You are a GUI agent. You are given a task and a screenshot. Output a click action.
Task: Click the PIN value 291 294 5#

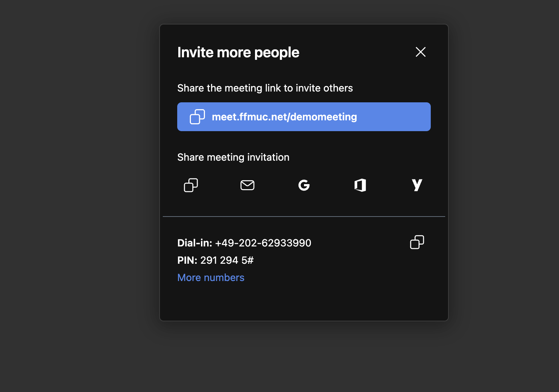click(227, 260)
